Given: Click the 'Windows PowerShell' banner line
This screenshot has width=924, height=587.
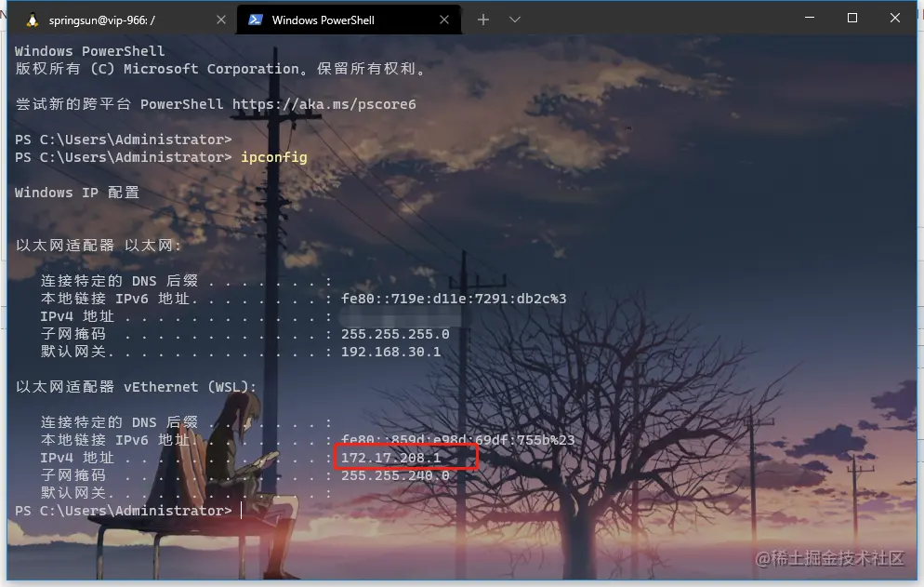Looking at the screenshot, I should pyautogui.click(x=89, y=51).
